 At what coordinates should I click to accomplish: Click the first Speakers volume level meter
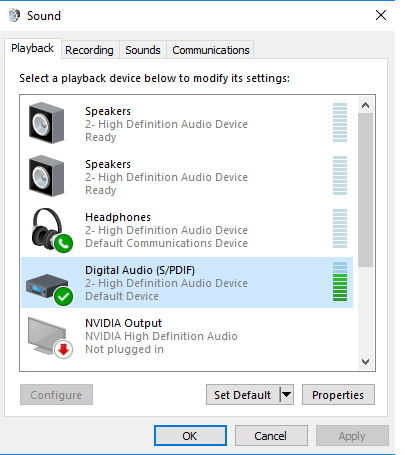pyautogui.click(x=340, y=122)
